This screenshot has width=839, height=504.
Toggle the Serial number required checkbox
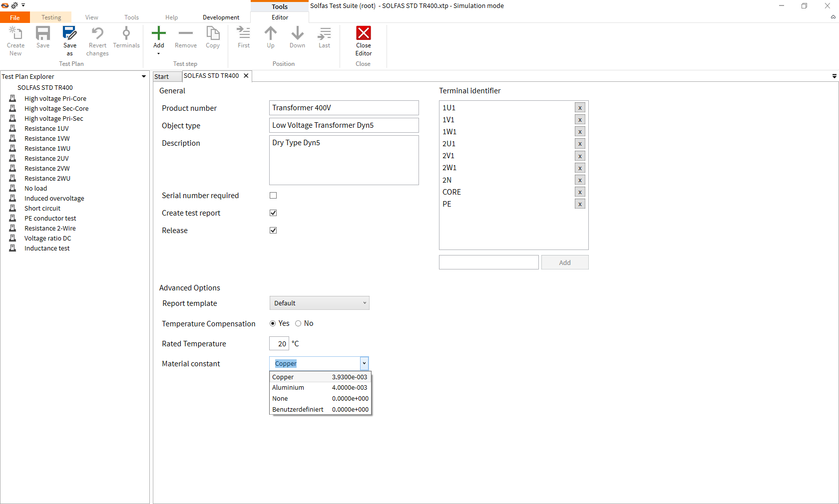[273, 196]
